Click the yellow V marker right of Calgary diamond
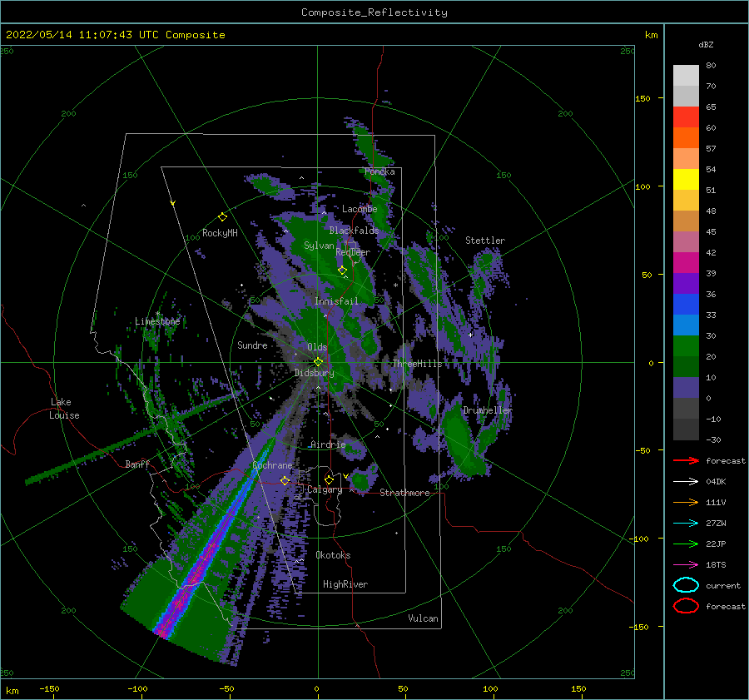The height and width of the screenshot is (700, 749). 345,476
